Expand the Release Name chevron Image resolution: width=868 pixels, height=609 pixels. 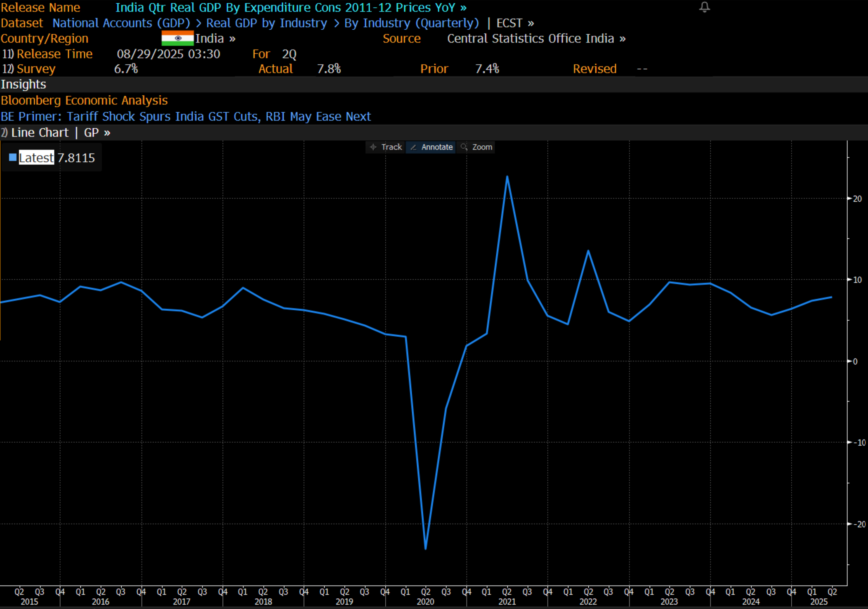pyautogui.click(x=464, y=8)
